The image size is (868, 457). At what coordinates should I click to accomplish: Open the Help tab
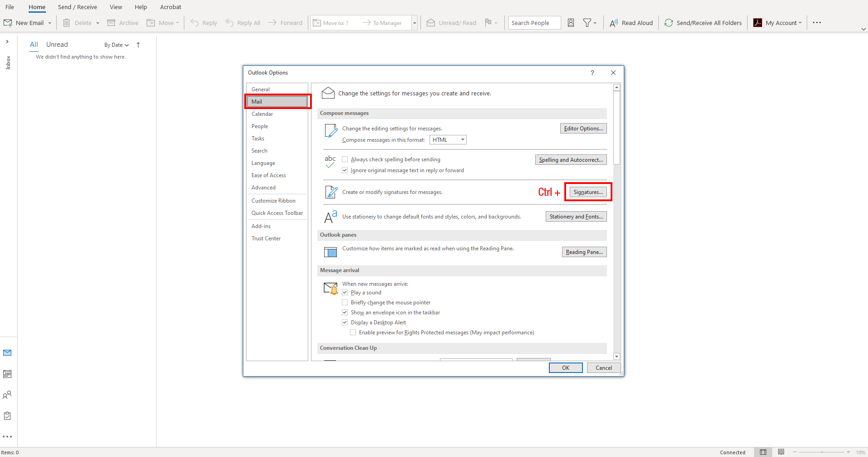141,7
